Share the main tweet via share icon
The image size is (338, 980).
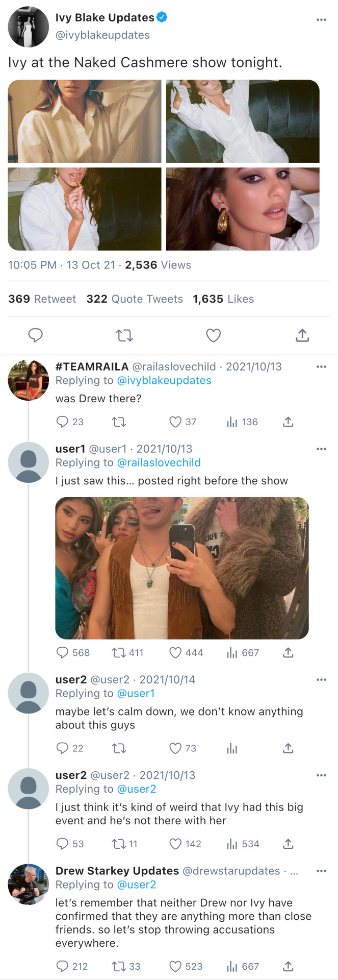click(x=302, y=335)
